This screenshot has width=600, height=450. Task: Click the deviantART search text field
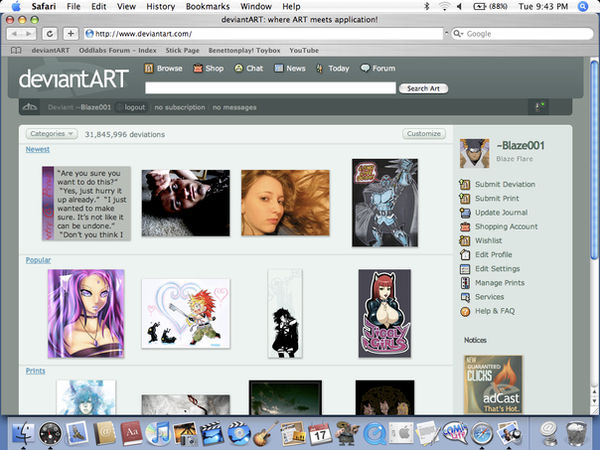271,88
